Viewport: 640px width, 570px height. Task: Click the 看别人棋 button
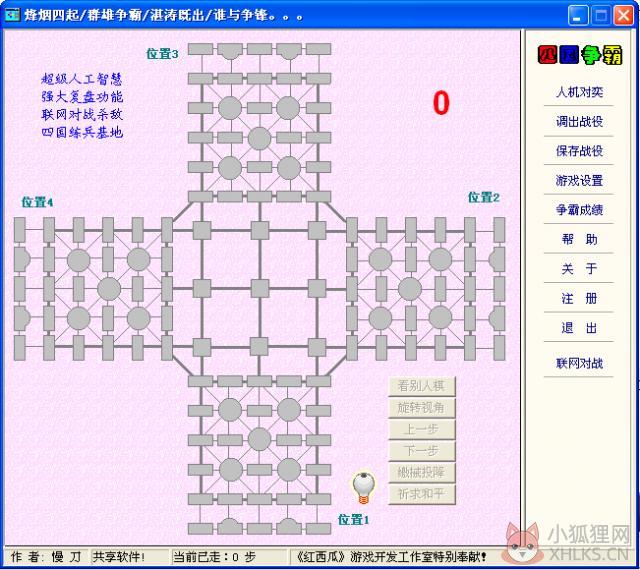[x=422, y=386]
